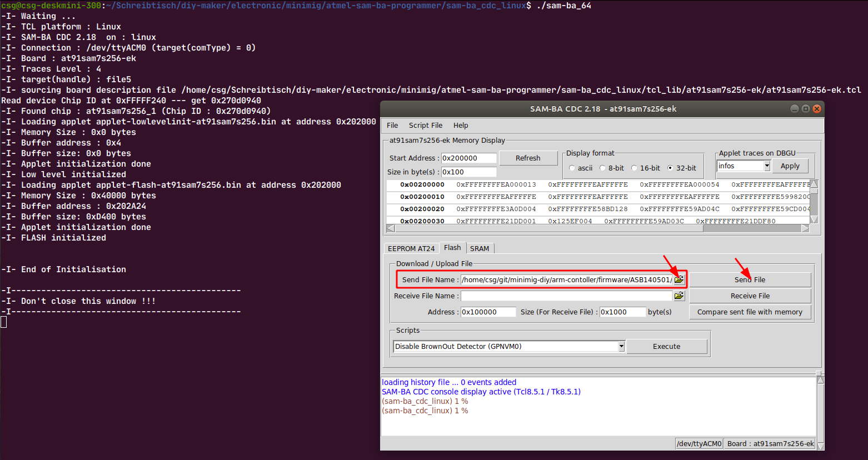Click the Send File Name path field
Screen dimensions: 868x460
pyautogui.click(x=566, y=279)
